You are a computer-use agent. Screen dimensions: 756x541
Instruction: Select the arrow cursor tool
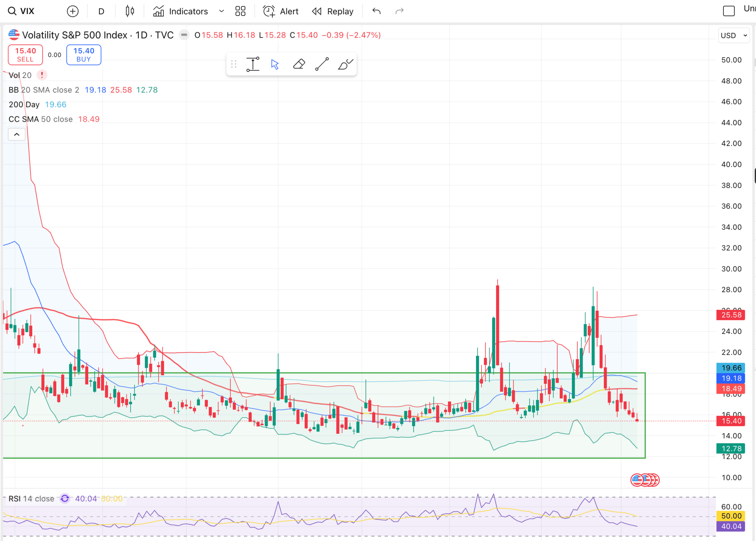pos(275,64)
